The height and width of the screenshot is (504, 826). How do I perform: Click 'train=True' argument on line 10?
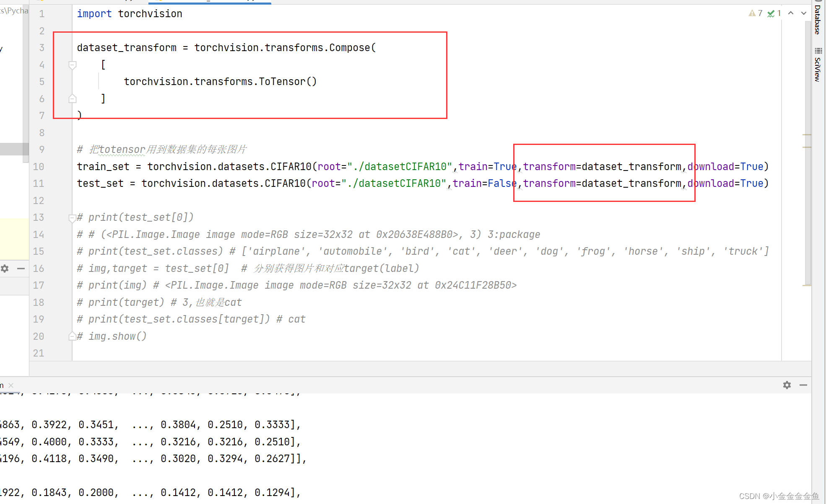point(487,167)
